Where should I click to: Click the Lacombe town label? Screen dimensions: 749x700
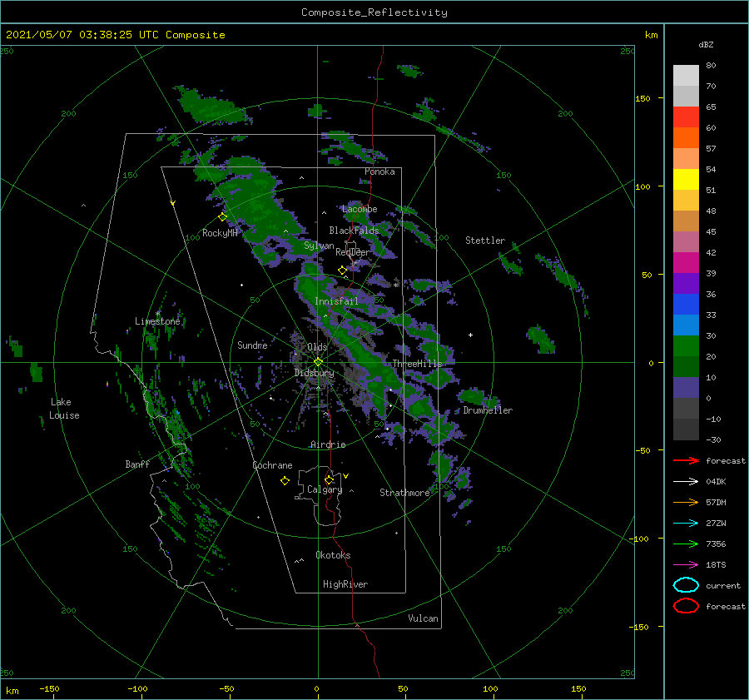click(x=360, y=209)
